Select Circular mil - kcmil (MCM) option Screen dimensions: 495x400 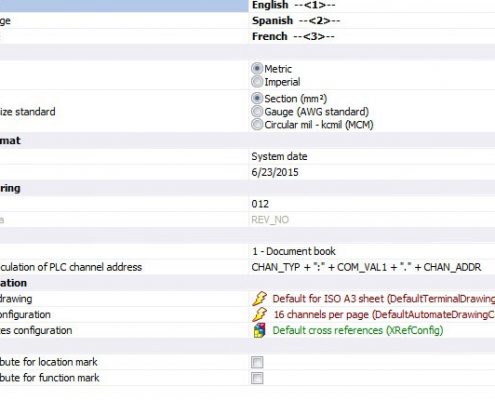[x=257, y=124]
